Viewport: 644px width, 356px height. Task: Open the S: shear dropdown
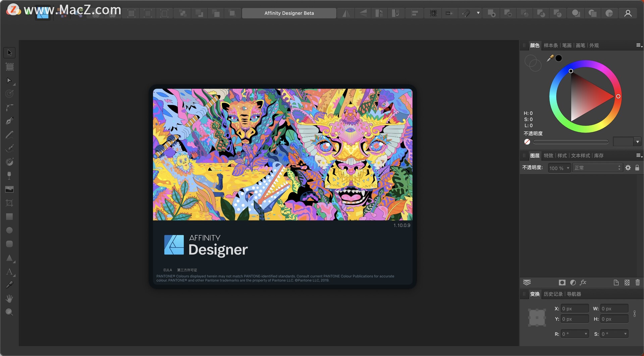point(625,334)
